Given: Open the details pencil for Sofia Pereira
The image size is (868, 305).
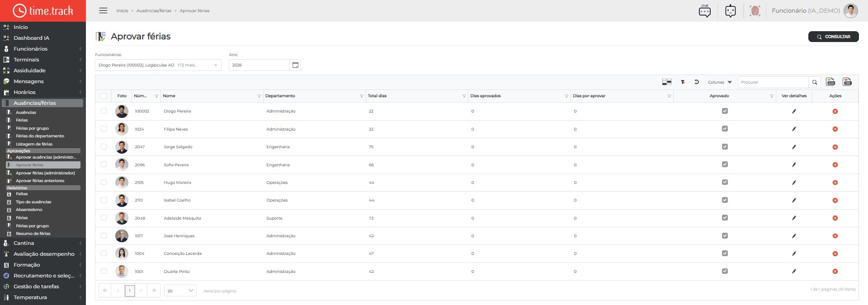Looking at the screenshot, I should (x=794, y=165).
